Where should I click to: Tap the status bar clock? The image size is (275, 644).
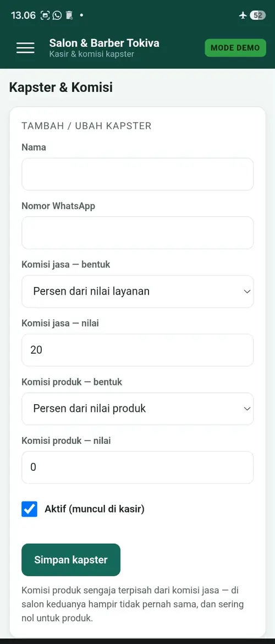24,15
